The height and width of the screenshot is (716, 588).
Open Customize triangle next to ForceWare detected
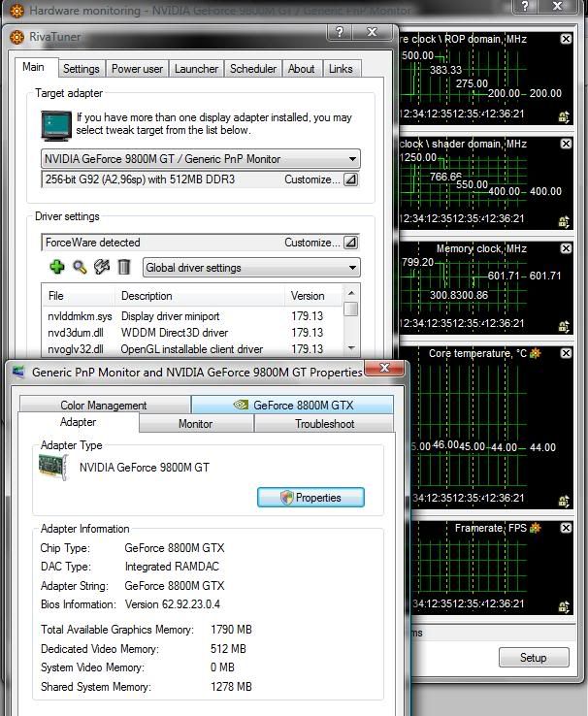[x=350, y=243]
